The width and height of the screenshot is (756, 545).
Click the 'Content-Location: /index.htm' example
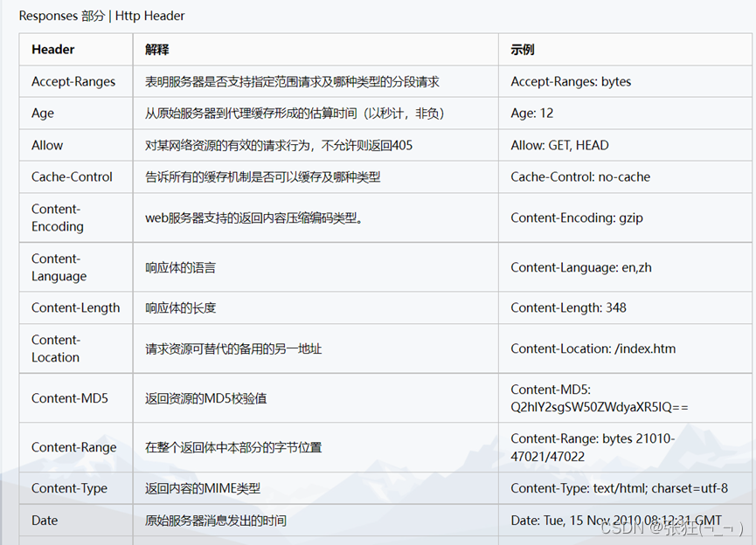pyautogui.click(x=593, y=348)
